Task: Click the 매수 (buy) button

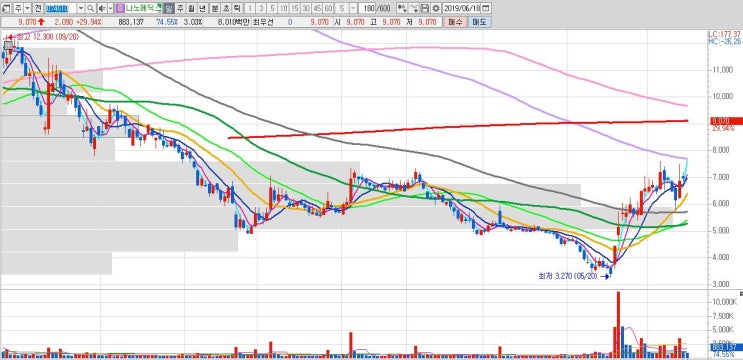Action: pos(455,22)
